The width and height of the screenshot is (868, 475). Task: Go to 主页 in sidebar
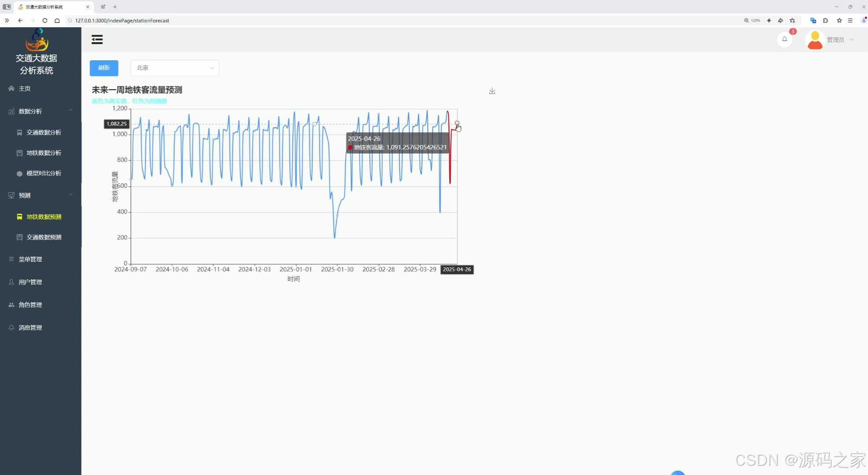[24, 88]
